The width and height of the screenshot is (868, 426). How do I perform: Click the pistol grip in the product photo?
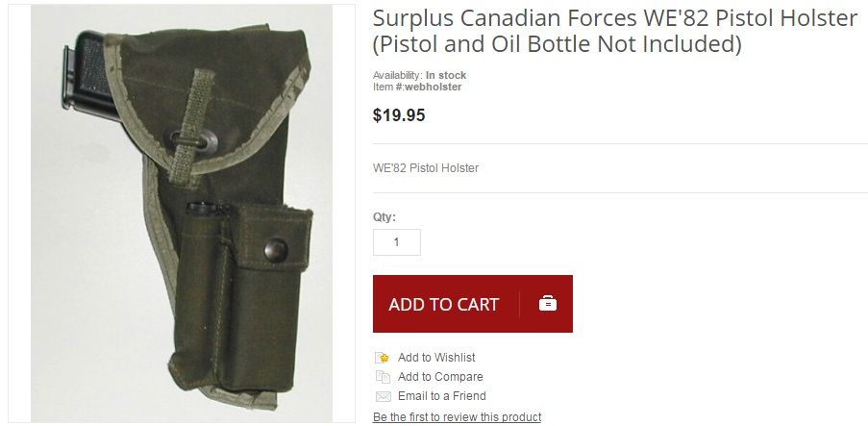[x=87, y=75]
